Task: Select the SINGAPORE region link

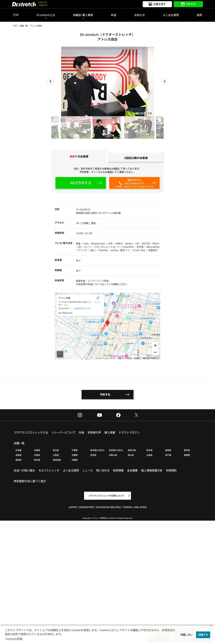Action: 86,507
